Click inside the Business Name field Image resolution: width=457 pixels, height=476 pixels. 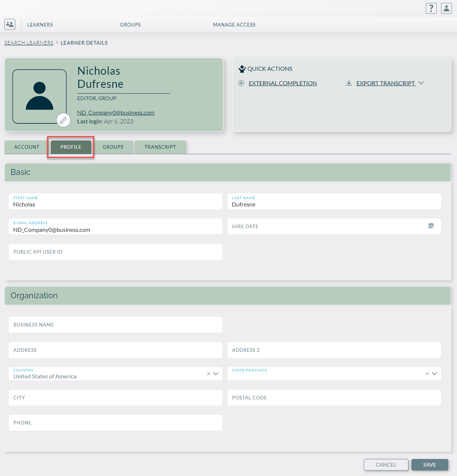[115, 324]
